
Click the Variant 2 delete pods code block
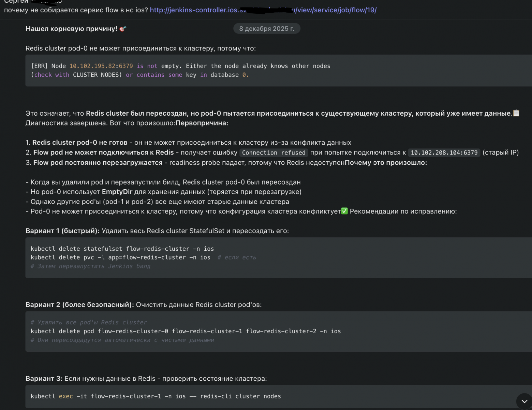click(186, 331)
